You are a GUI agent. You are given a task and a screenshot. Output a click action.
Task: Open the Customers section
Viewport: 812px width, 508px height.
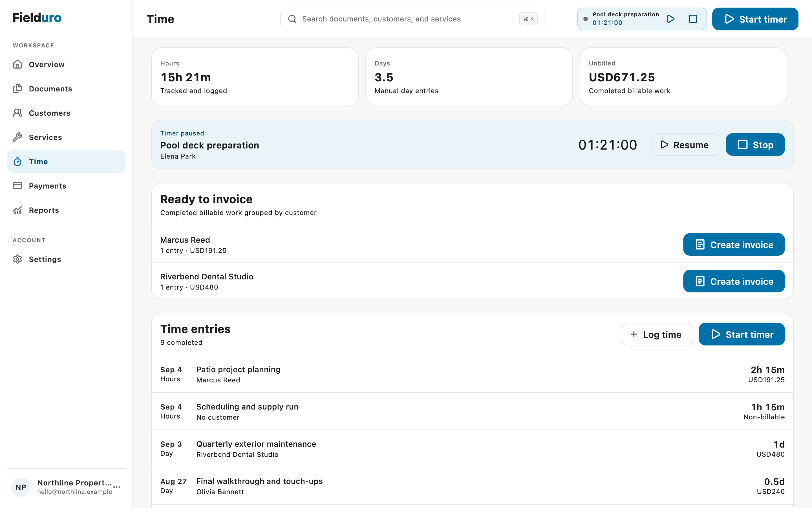coord(66,113)
